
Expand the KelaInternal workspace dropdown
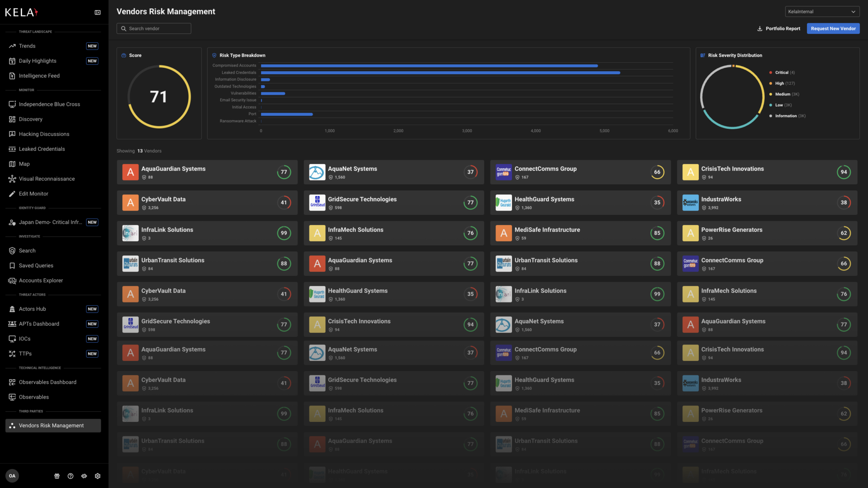click(x=821, y=11)
